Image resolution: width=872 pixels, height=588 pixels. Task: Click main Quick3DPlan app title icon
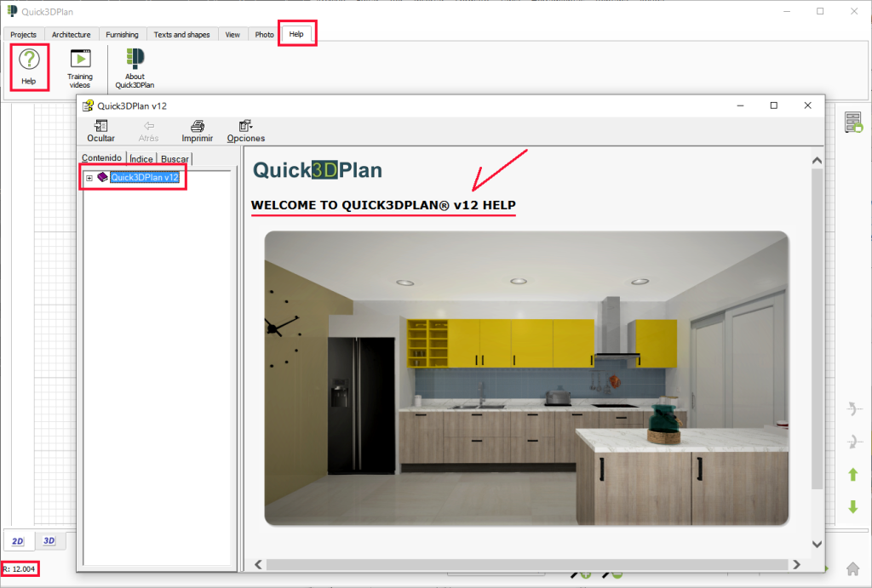coord(12,11)
